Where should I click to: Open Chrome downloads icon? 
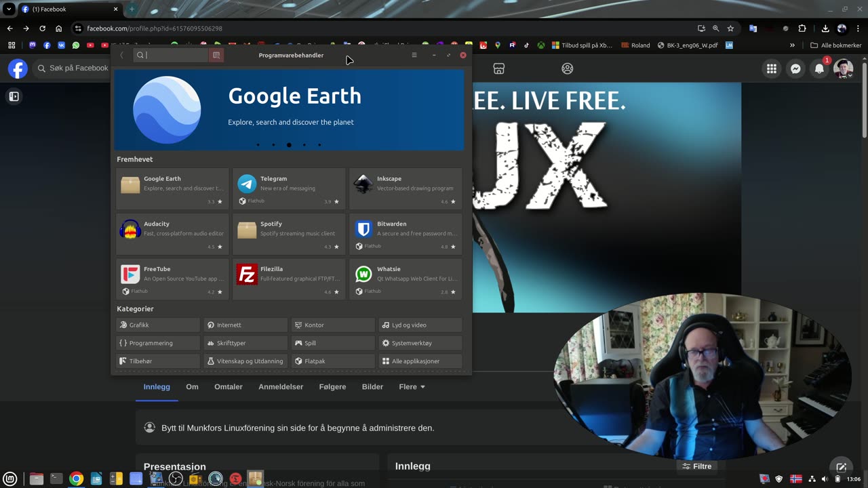click(825, 28)
